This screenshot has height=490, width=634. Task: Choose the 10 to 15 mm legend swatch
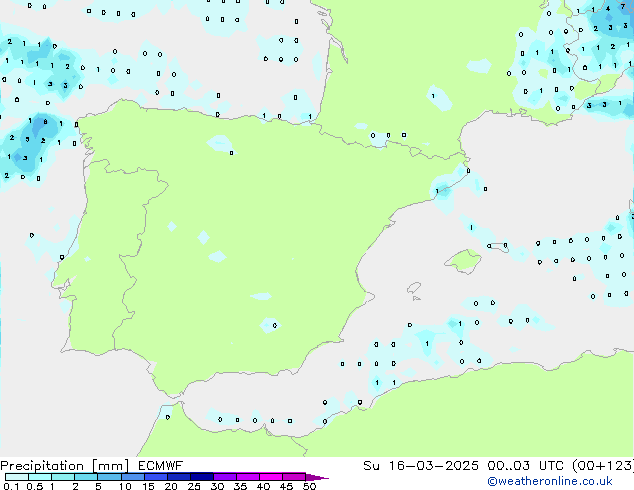pyautogui.click(x=132, y=477)
